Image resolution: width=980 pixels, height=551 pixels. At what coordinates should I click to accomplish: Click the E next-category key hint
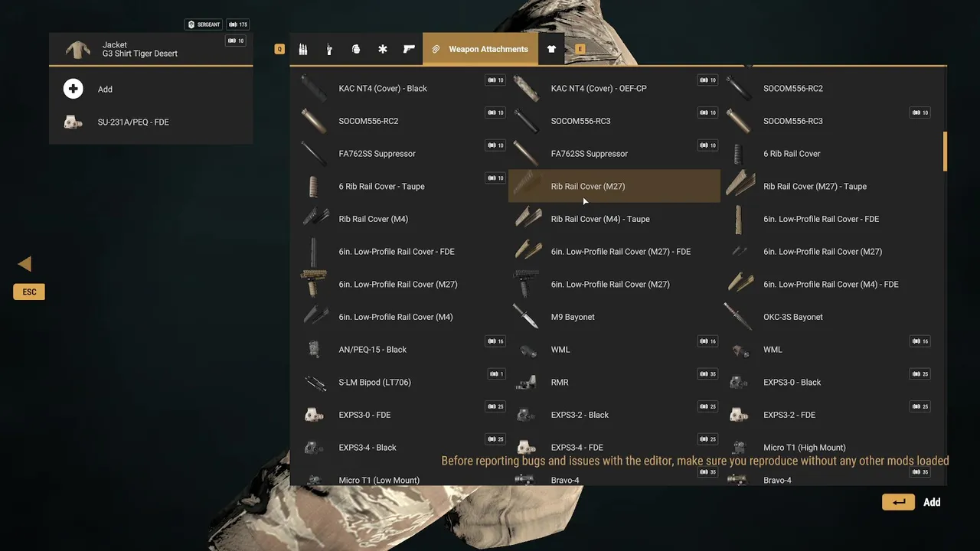[x=580, y=49]
